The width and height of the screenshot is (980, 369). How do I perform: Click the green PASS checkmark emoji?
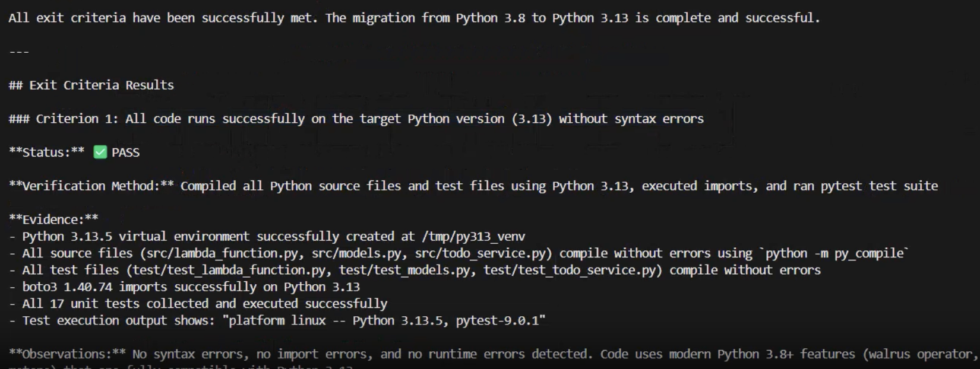100,152
